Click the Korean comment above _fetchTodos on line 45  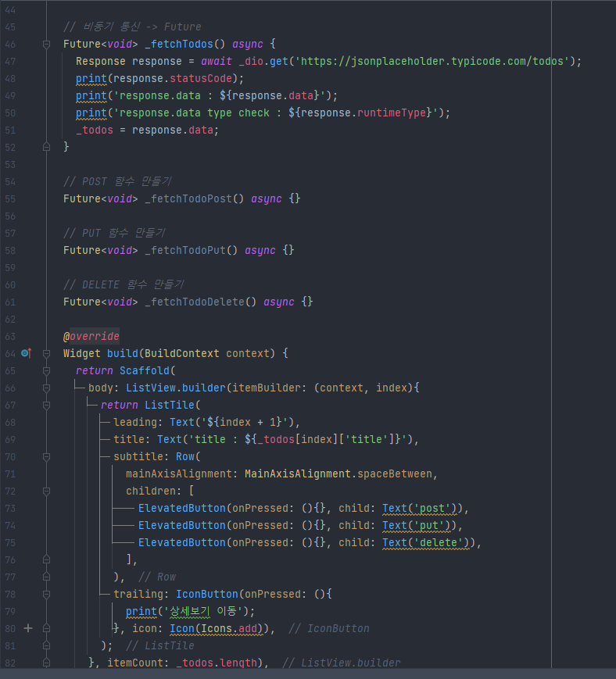tap(132, 27)
